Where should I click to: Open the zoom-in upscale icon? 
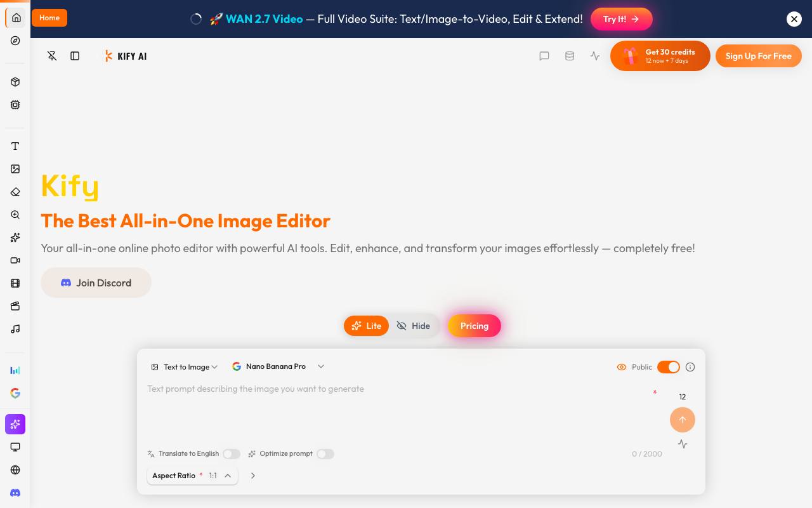tap(15, 215)
